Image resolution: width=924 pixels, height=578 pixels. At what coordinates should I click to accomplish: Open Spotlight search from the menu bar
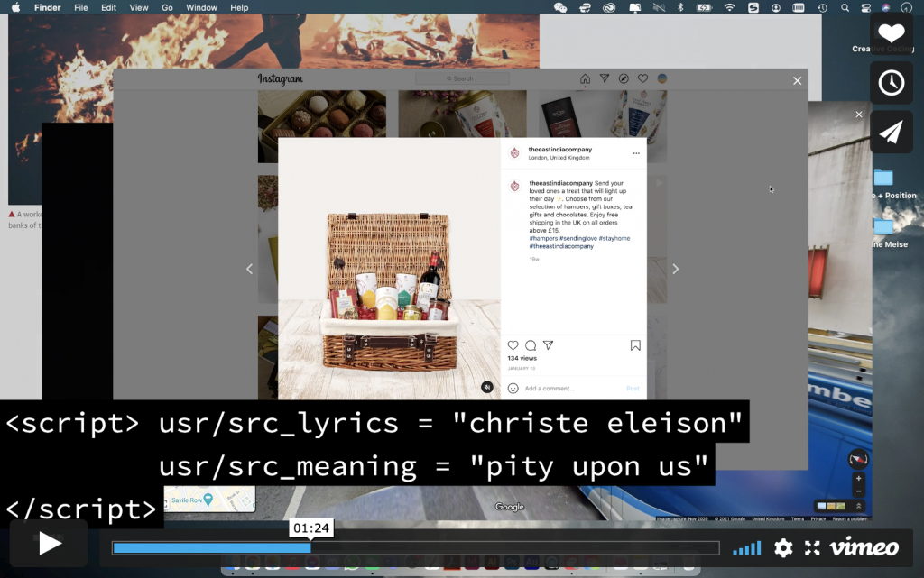click(845, 7)
